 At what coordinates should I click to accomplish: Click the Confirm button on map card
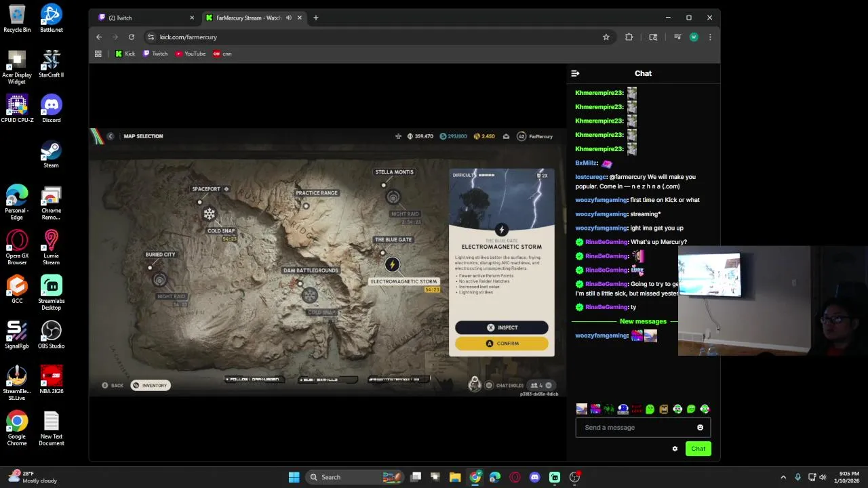click(x=502, y=344)
